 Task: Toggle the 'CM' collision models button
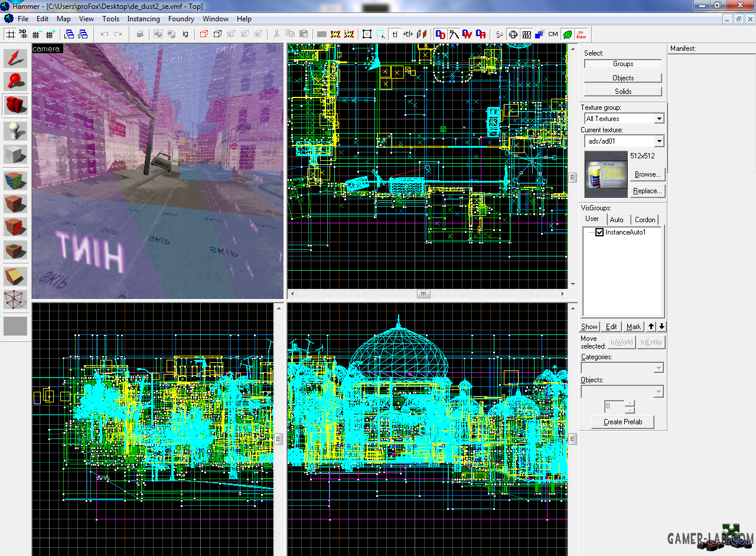553,34
